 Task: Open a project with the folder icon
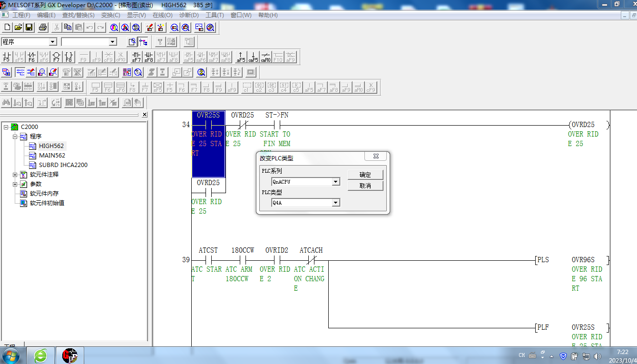[18, 27]
